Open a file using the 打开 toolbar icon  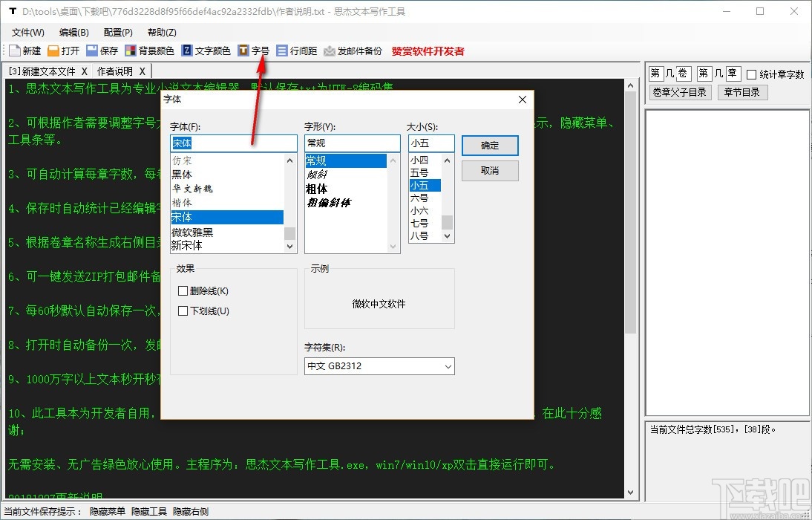coord(63,51)
